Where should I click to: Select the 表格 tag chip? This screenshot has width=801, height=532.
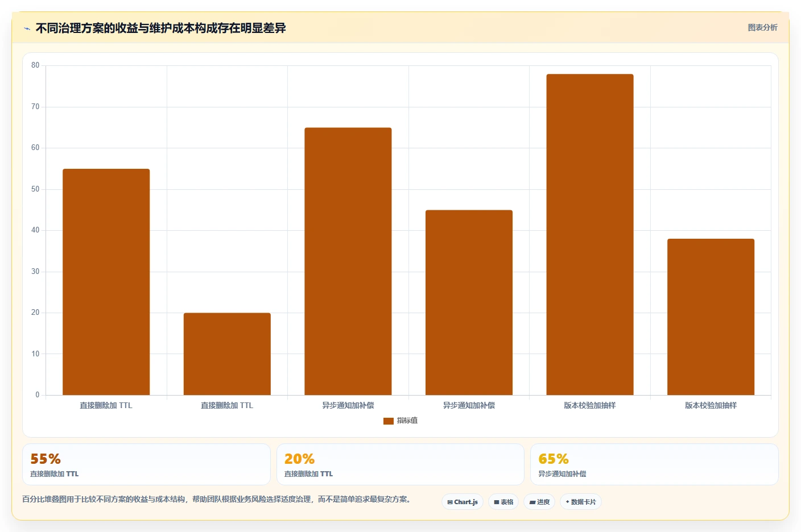[x=503, y=502]
